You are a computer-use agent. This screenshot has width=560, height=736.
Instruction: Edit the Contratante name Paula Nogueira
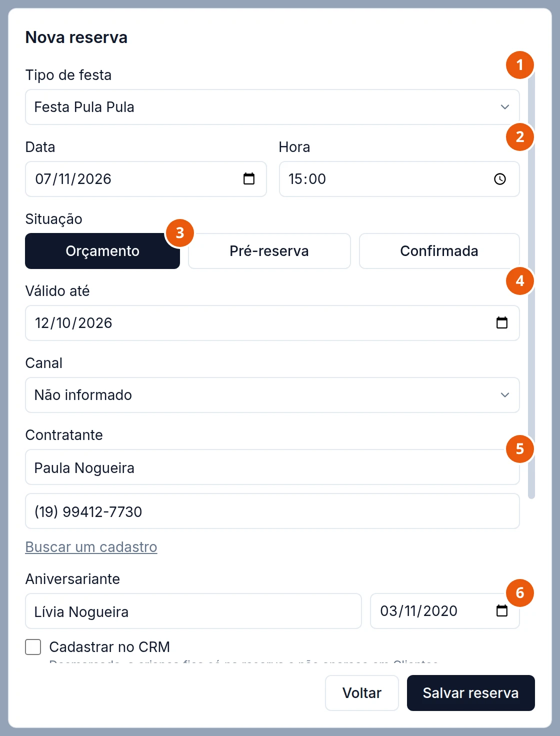(x=272, y=467)
